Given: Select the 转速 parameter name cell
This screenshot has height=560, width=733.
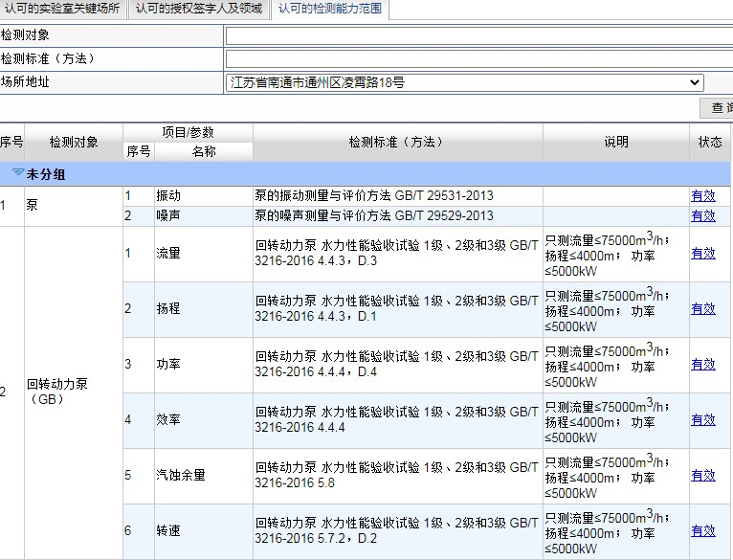Looking at the screenshot, I should [204, 531].
